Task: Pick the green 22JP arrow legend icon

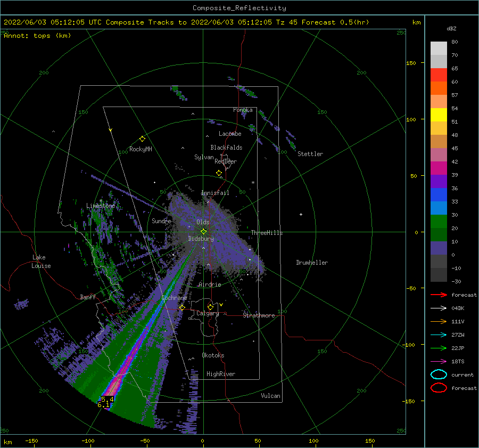Action: 439,348
